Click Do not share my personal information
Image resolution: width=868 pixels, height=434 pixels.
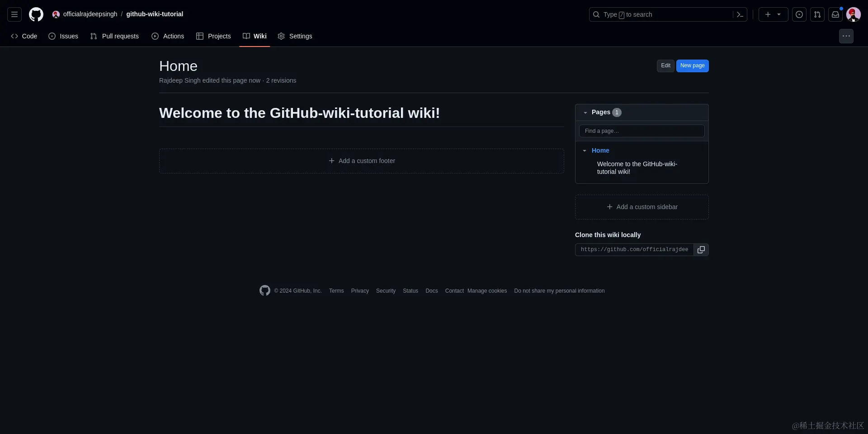559,291
